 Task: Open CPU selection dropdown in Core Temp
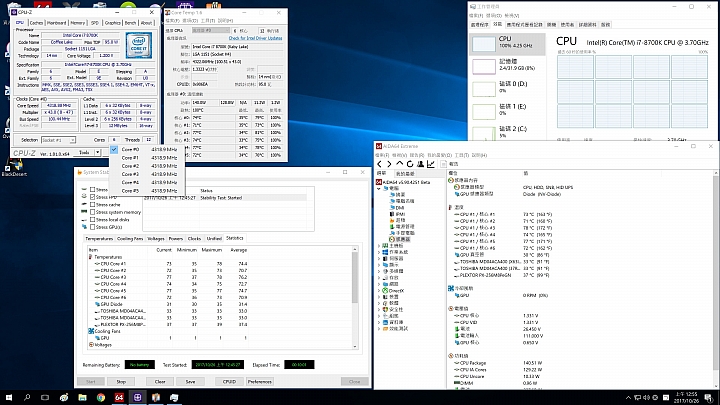point(210,30)
